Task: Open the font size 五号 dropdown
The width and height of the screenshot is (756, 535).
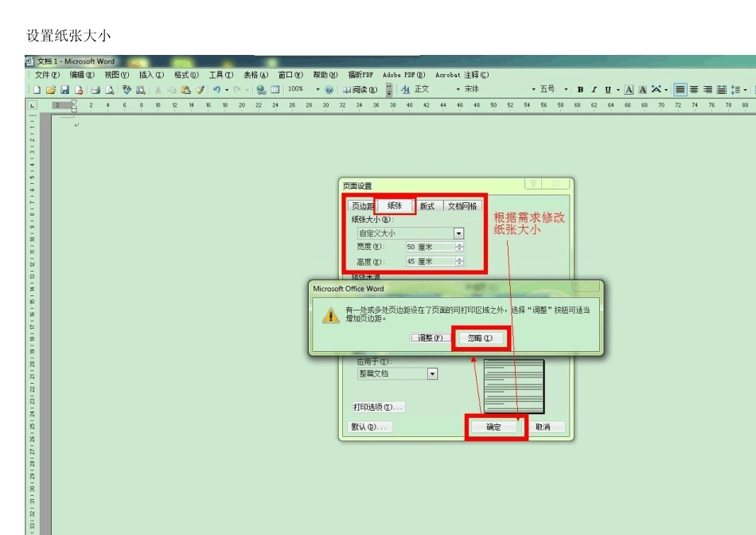Action: click(x=566, y=89)
